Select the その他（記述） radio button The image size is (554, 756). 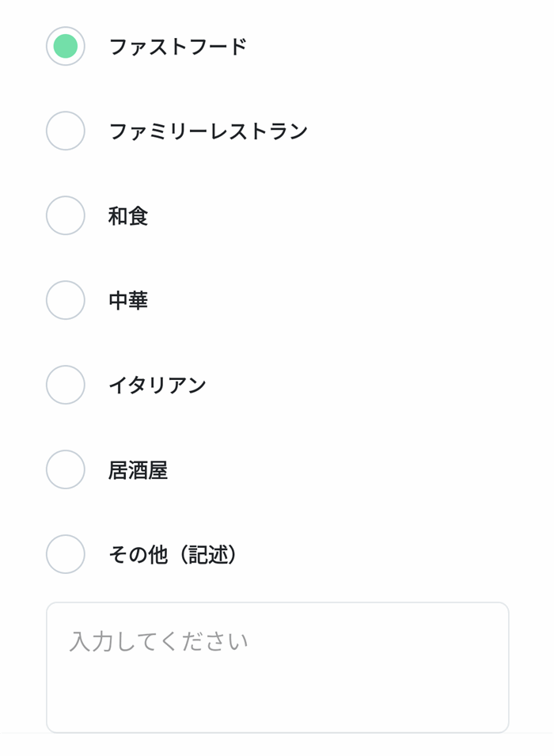[x=66, y=554]
